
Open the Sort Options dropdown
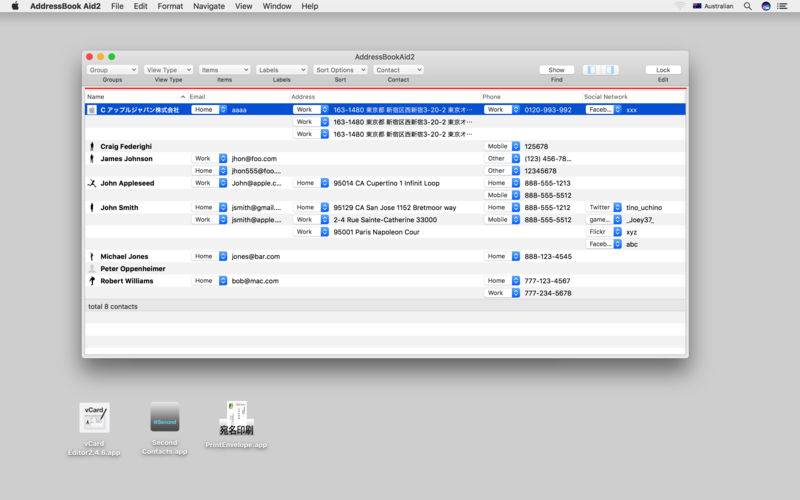(x=340, y=70)
